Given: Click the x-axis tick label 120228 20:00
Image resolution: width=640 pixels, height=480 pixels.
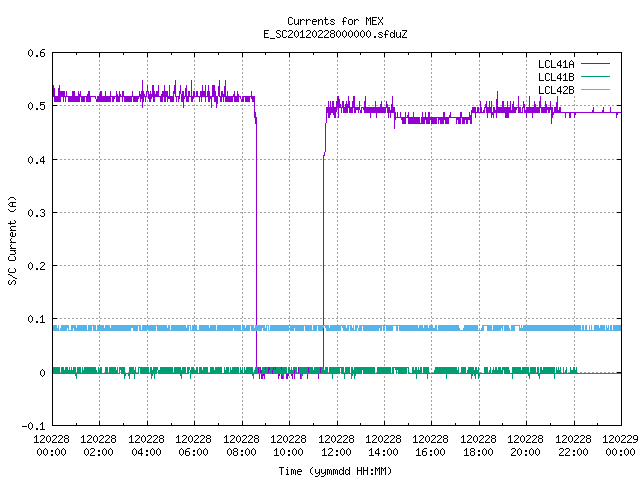Looking at the screenshot, I should pyautogui.click(x=526, y=446).
